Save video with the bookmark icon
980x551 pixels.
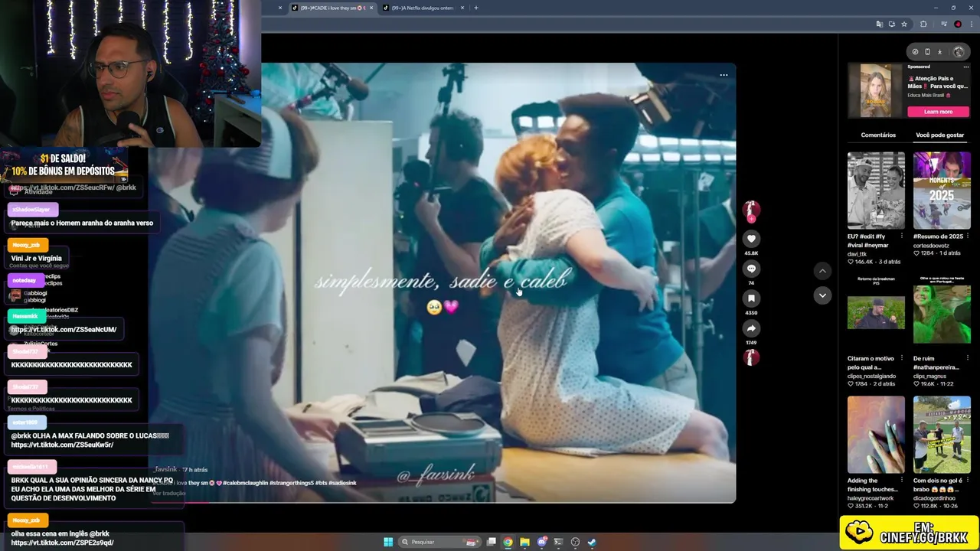tap(752, 298)
